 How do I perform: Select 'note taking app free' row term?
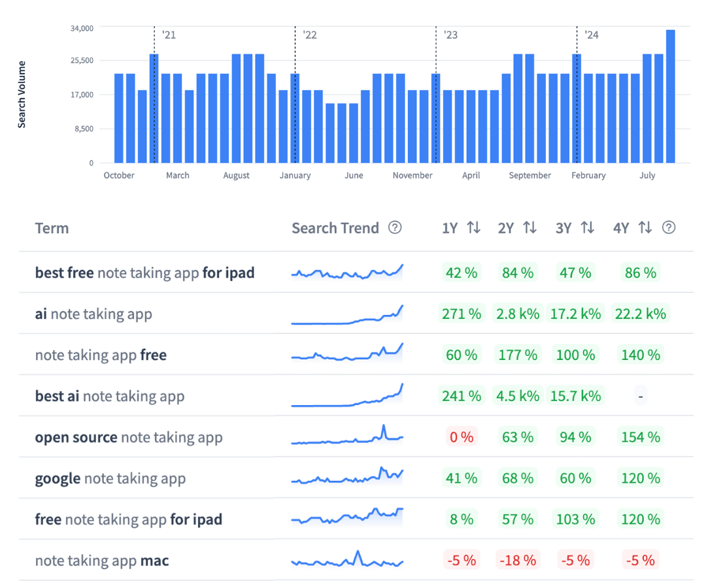click(101, 355)
